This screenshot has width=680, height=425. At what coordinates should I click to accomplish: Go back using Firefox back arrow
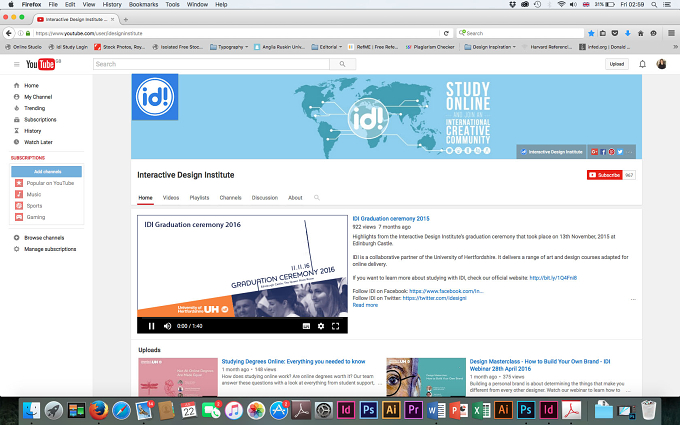pyautogui.click(x=9, y=33)
